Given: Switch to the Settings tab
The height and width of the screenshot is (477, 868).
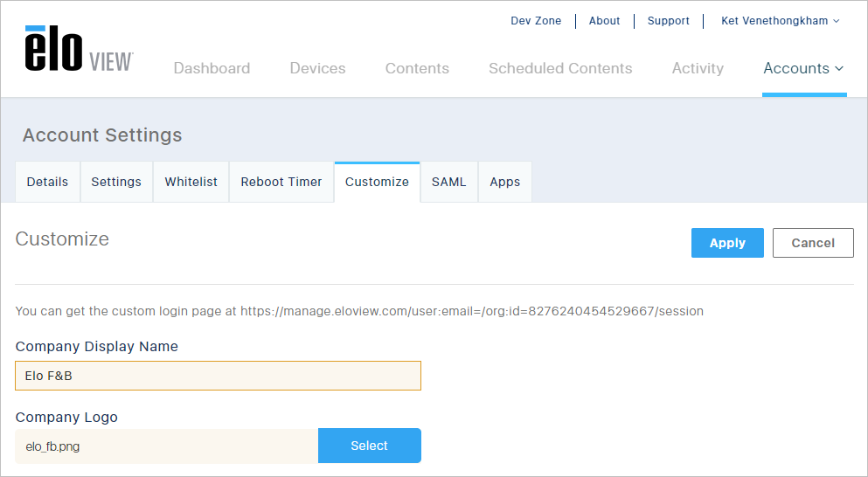Looking at the screenshot, I should click(x=116, y=182).
